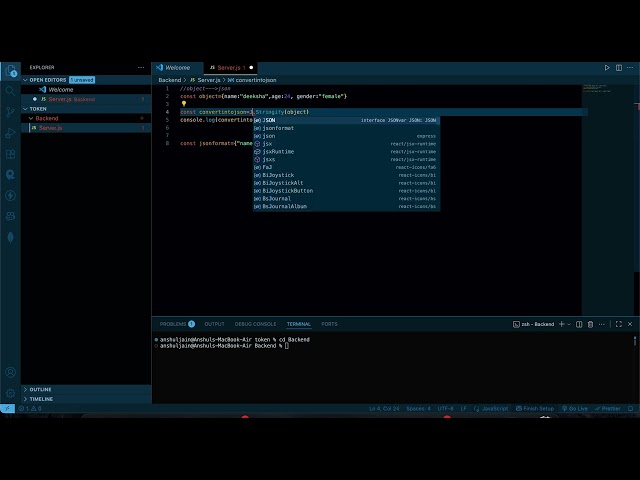640x480 pixels.
Task: Switch to the OUTPUT panel tab
Action: [214, 324]
